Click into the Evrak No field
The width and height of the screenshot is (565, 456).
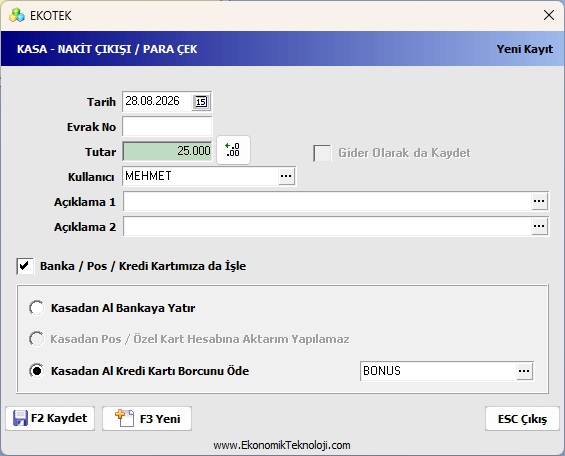click(x=167, y=126)
